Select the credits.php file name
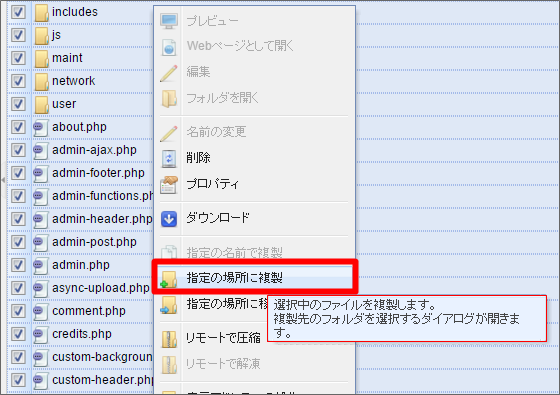Viewport: 560px width, 395px height. coord(82,334)
